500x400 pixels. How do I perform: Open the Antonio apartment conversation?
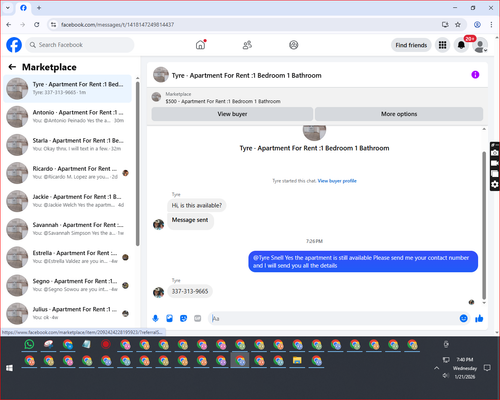coord(68,117)
